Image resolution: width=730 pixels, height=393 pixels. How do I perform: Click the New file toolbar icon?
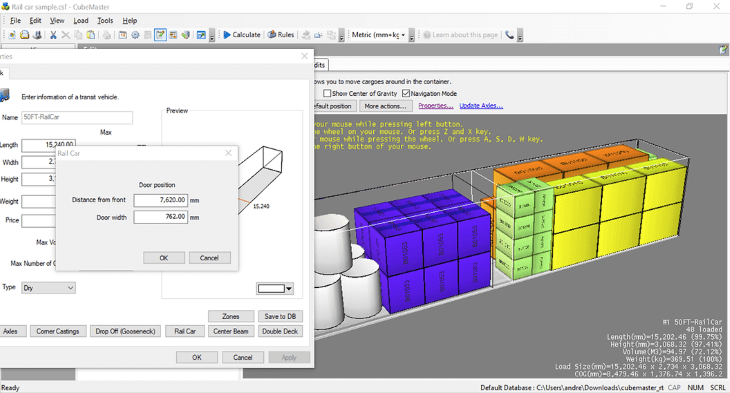(x=12, y=35)
